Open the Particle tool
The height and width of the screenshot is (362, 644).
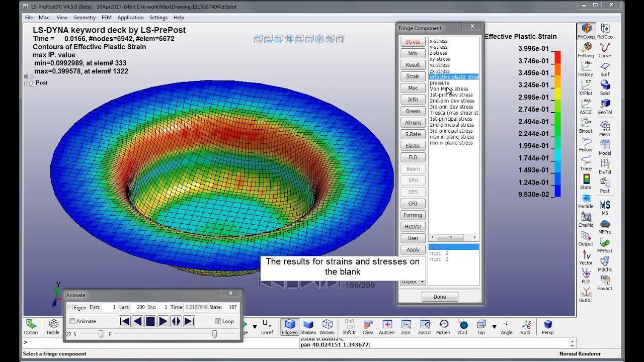[x=586, y=200]
